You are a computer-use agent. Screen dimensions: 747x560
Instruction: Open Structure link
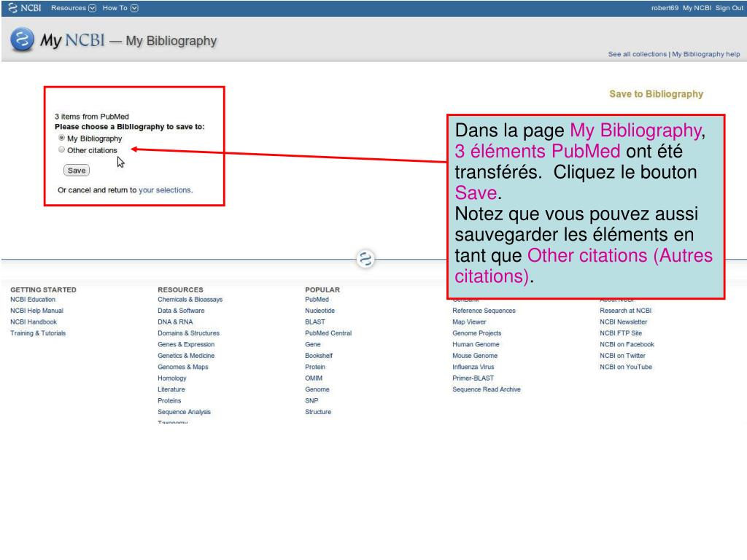318,412
